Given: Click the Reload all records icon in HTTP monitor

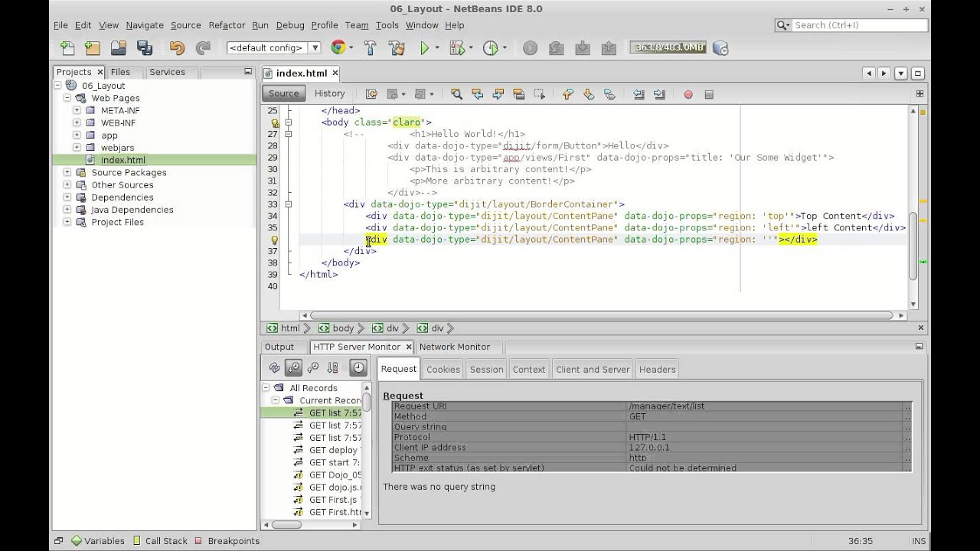Looking at the screenshot, I should (x=274, y=368).
